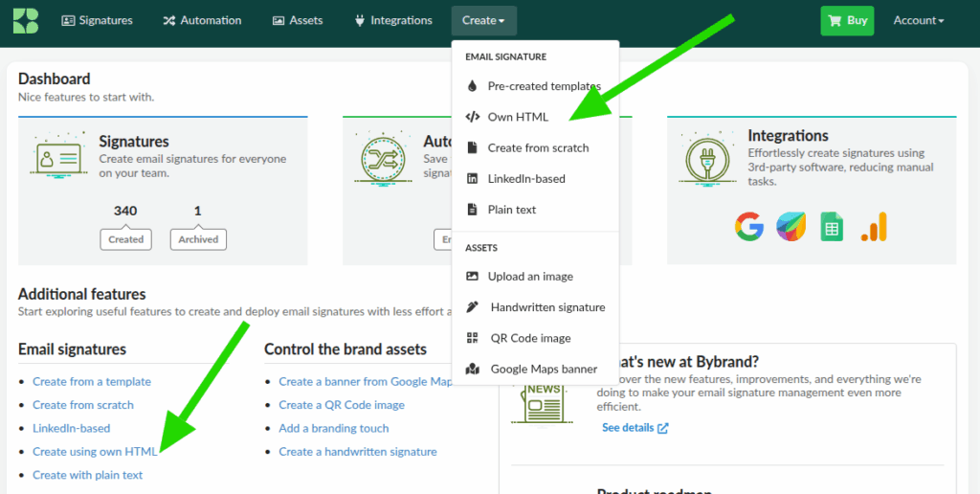This screenshot has width=980, height=494.
Task: Click See details link in news panel
Action: tap(635, 428)
